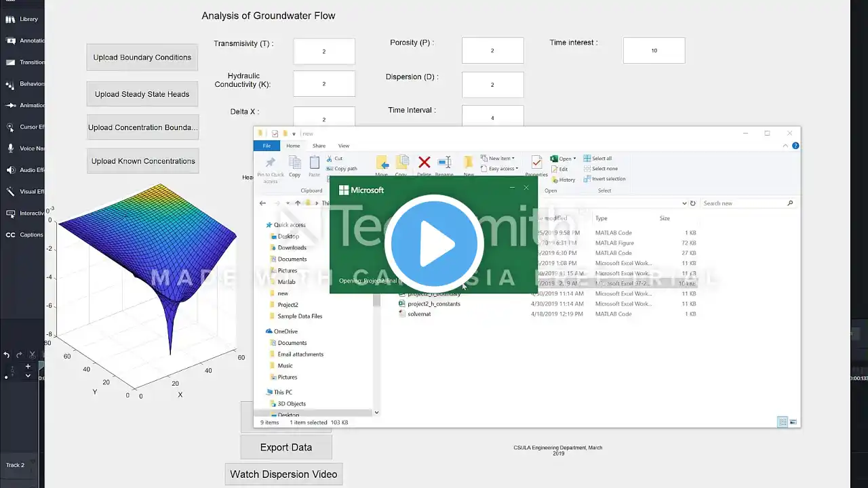
Task: Click the Properties icon in Explorer ribbon
Action: [536, 163]
